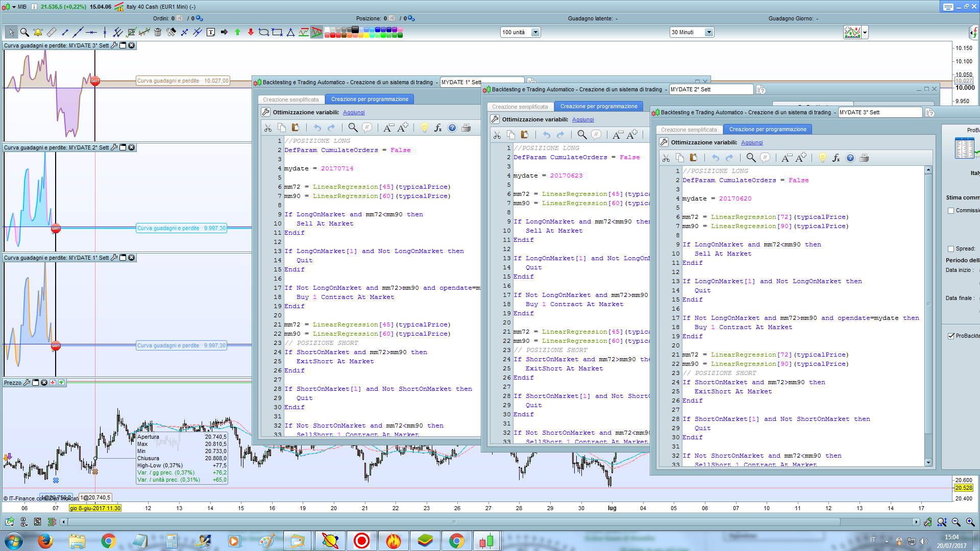
Task: Switch to Creazione semplificata tab in MYDATE 3° window
Action: pyautogui.click(x=689, y=130)
